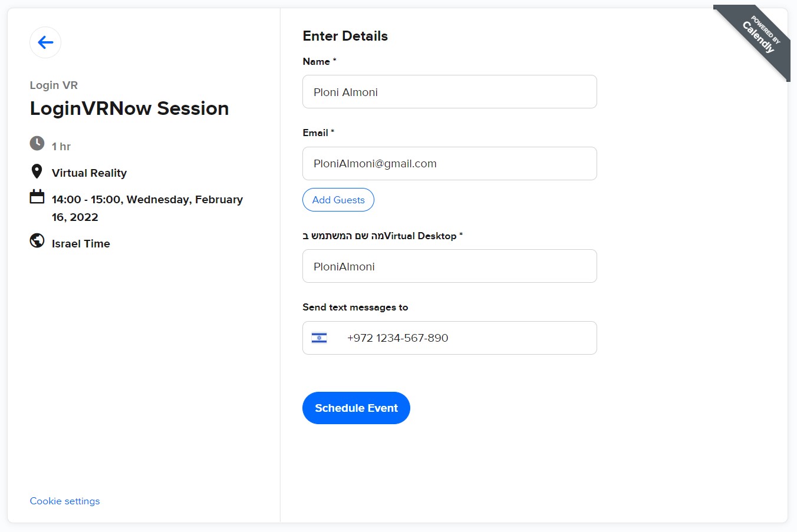Click the globe time zone icon

pyautogui.click(x=37, y=240)
